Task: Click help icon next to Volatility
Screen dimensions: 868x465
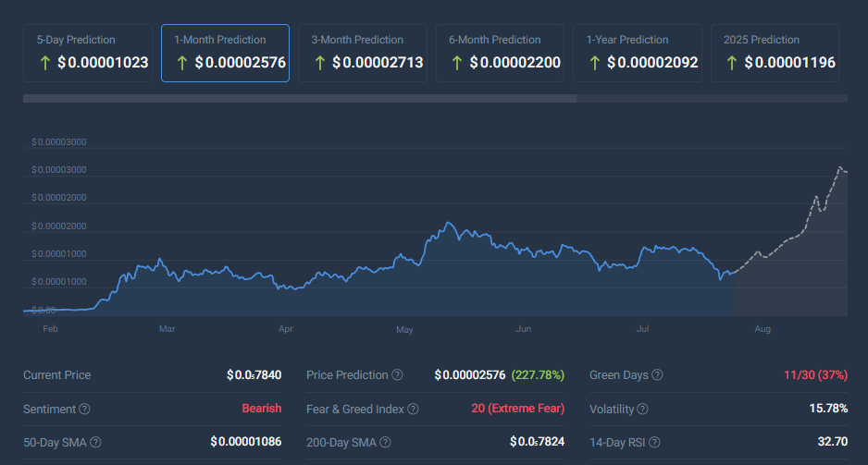Action: (642, 409)
